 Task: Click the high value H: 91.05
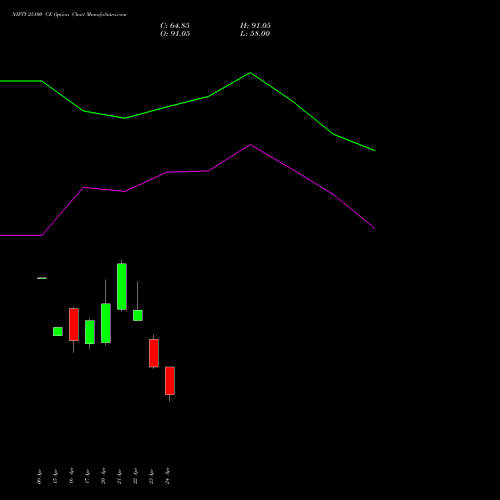tap(255, 26)
